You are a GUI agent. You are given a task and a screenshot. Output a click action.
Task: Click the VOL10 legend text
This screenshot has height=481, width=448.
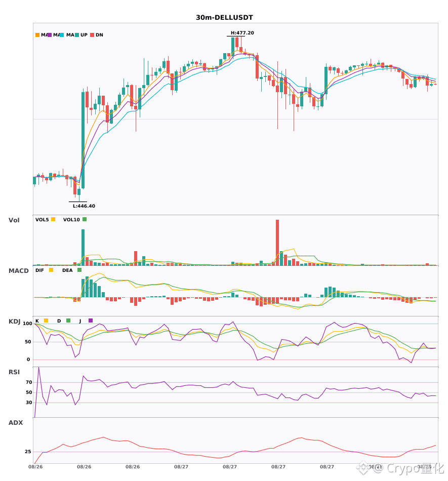click(71, 220)
